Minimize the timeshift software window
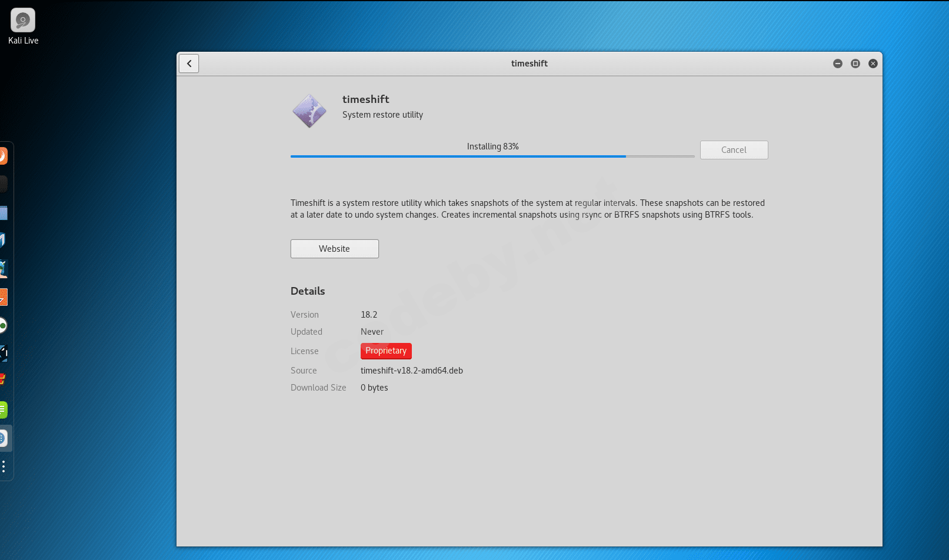949x560 pixels. pyautogui.click(x=838, y=64)
